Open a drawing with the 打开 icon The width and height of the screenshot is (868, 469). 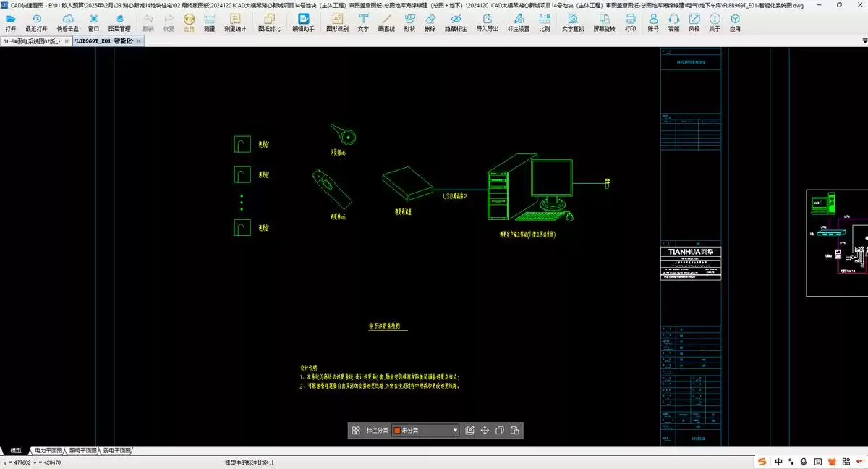pyautogui.click(x=10, y=22)
